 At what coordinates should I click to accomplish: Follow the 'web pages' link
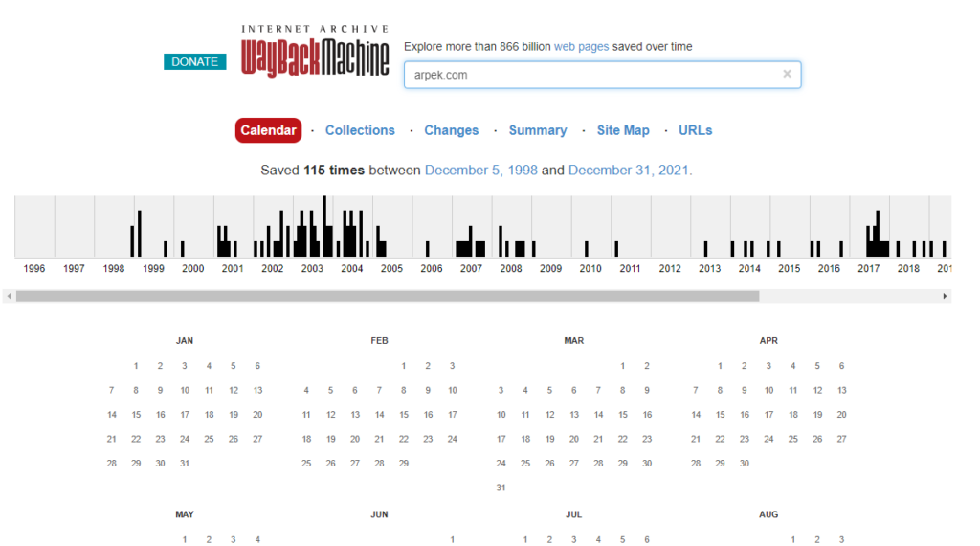(581, 46)
